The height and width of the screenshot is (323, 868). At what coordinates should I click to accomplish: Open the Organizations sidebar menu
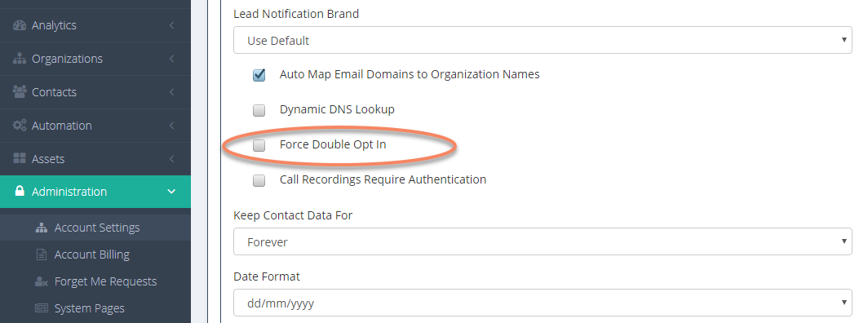[95, 59]
